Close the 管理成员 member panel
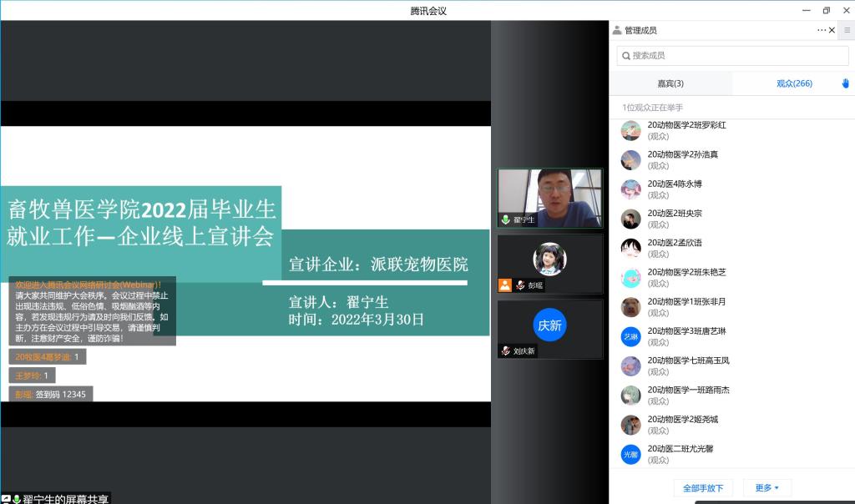Viewport: 855px width, 504px height. (832, 30)
